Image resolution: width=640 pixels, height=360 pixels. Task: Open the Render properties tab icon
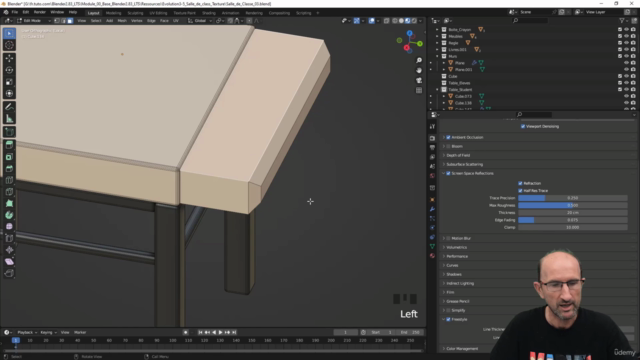point(432,138)
